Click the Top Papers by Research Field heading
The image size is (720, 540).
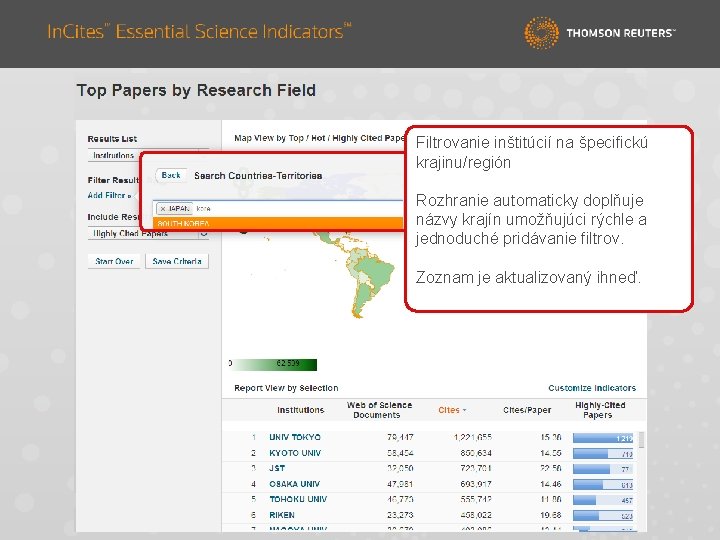coord(196,90)
